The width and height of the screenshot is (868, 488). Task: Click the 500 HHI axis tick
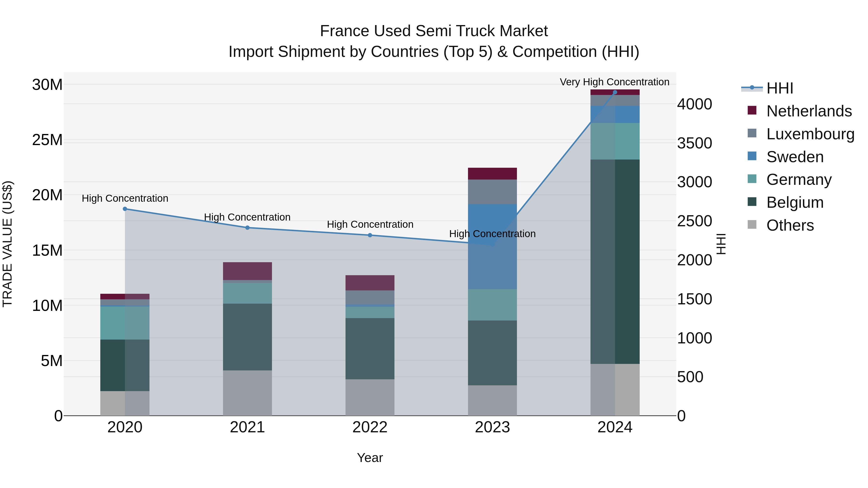691,377
